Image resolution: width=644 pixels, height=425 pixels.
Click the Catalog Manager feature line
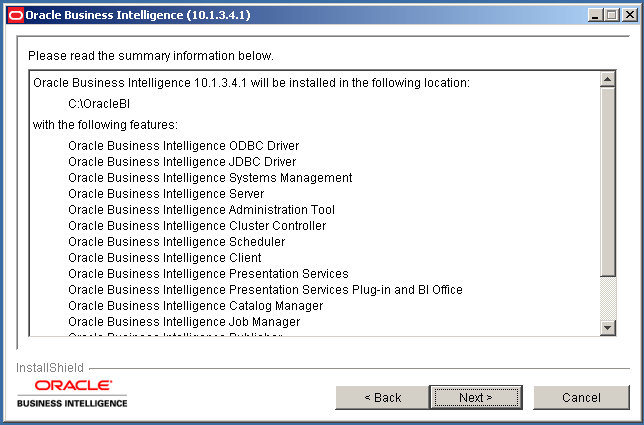(x=195, y=306)
